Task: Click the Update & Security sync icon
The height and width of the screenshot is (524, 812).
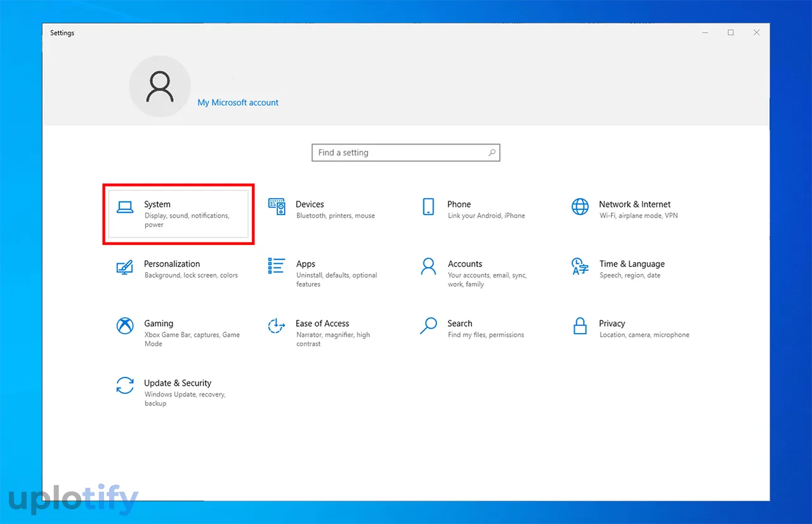Action: click(125, 386)
